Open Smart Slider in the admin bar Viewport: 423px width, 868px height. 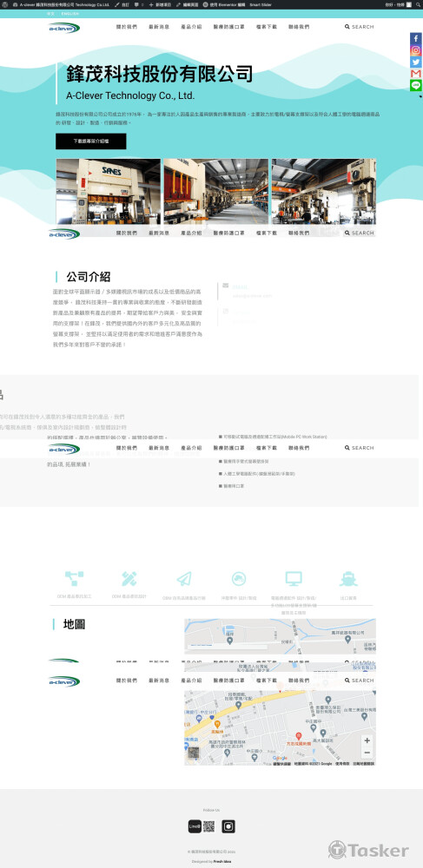[261, 3]
